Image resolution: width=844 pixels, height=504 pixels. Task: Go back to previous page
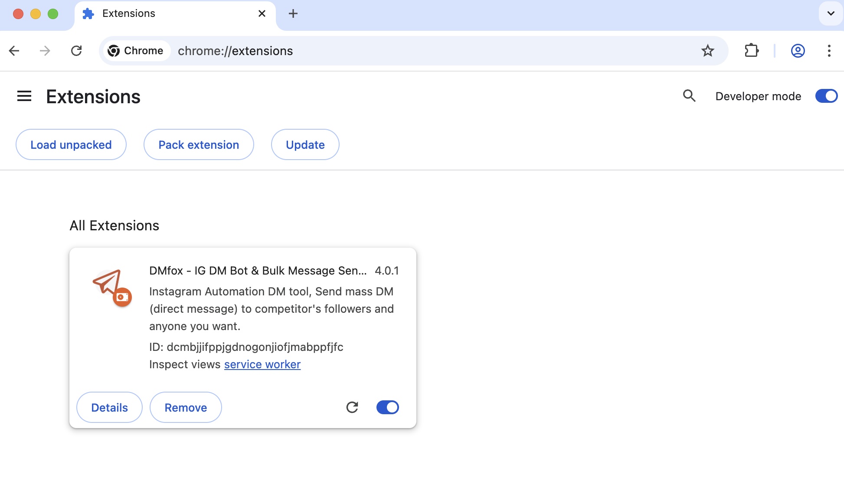pos(14,51)
